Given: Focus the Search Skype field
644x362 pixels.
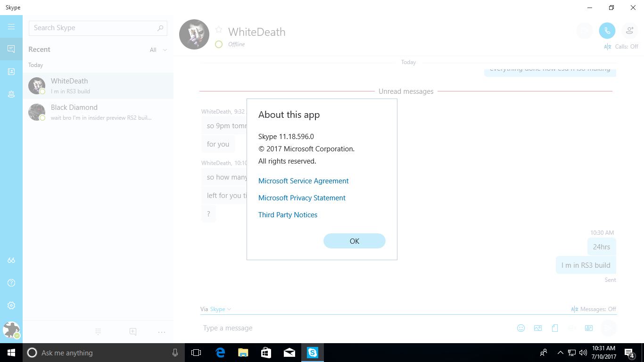Looking at the screenshot, I should [x=98, y=28].
